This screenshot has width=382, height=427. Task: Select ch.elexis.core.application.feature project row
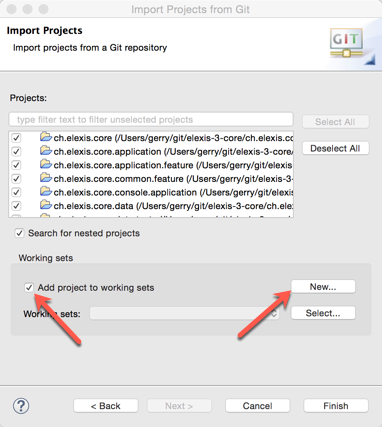(x=151, y=165)
